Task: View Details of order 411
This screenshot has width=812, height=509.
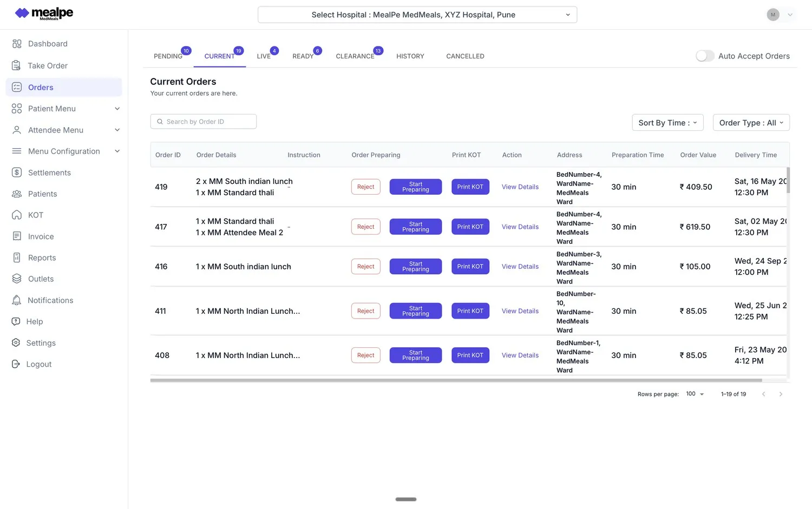Action: click(520, 311)
